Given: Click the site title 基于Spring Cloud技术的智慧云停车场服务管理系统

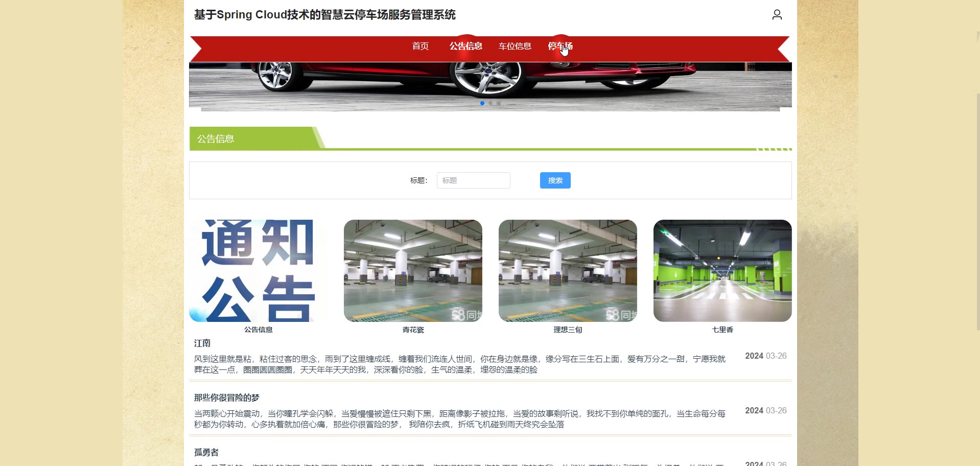Looking at the screenshot, I should coord(325,15).
